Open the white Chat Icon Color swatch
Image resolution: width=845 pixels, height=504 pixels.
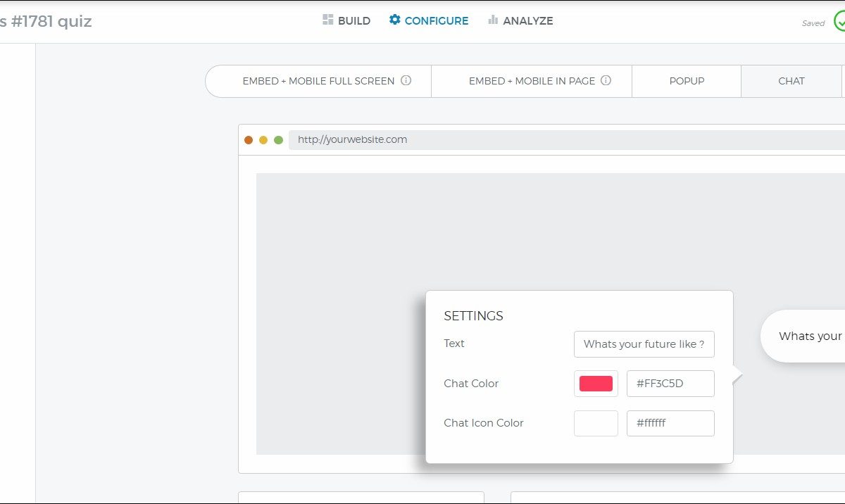(x=596, y=423)
